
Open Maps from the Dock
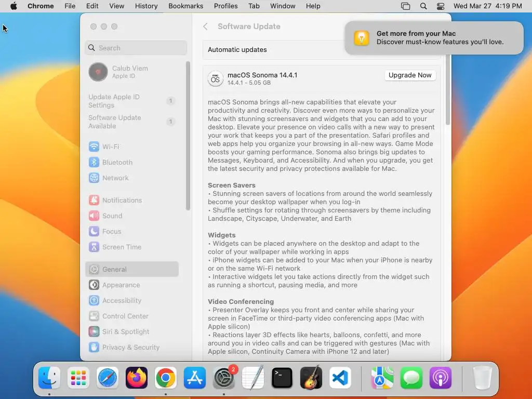(x=382, y=378)
